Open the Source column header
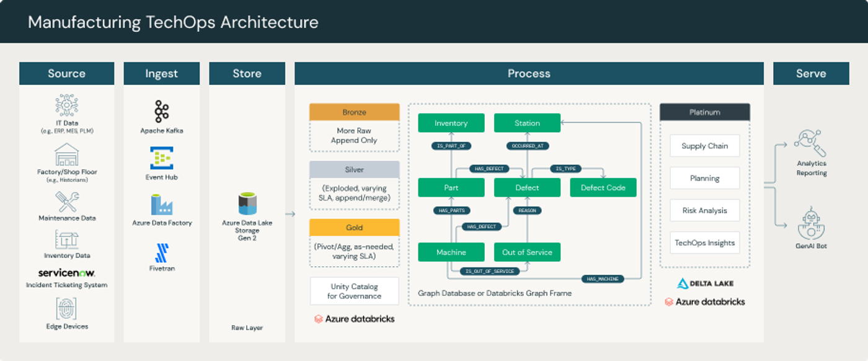 coord(67,73)
